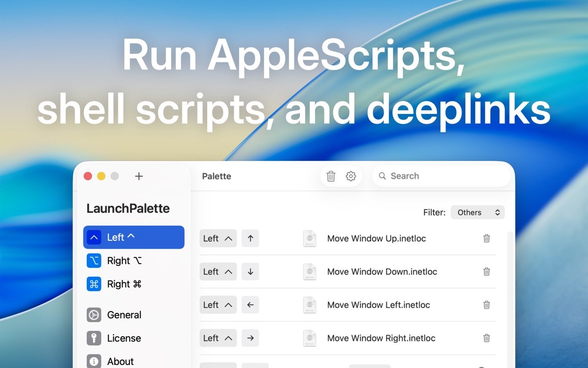Remove the Move Window Left.inetloc row
Image resolution: width=588 pixels, height=368 pixels.
pos(487,305)
